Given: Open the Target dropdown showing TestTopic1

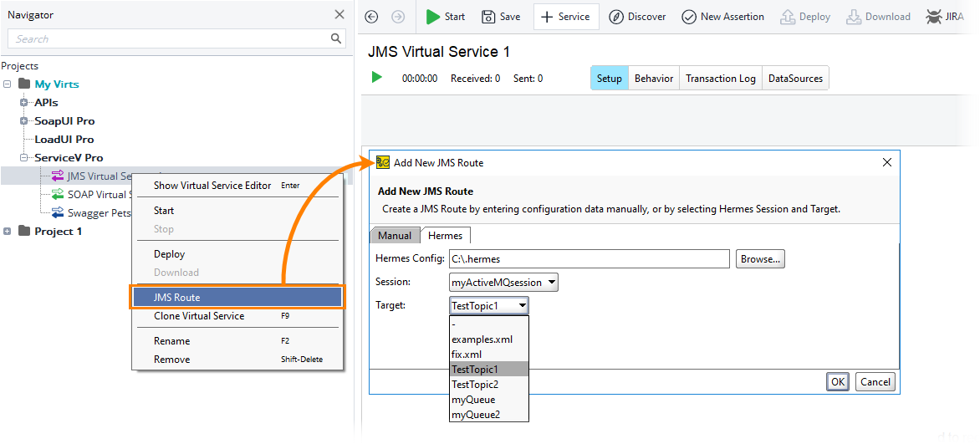Looking at the screenshot, I should [x=489, y=306].
